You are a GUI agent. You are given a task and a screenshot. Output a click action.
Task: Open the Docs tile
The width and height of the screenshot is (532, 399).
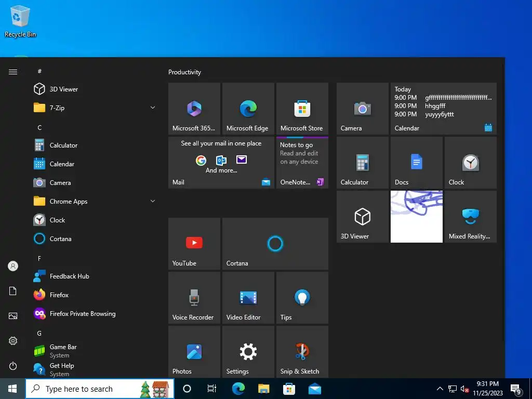click(416, 163)
